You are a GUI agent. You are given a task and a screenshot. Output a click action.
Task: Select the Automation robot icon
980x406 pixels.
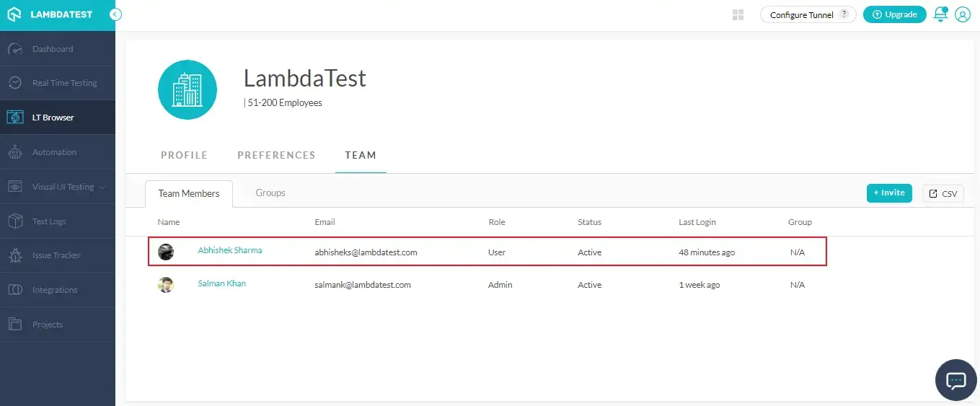coord(15,152)
